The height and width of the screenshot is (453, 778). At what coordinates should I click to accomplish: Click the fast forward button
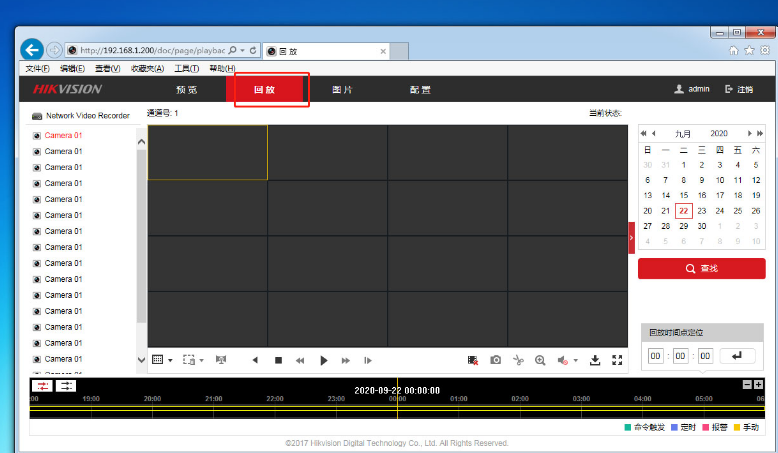click(x=346, y=360)
